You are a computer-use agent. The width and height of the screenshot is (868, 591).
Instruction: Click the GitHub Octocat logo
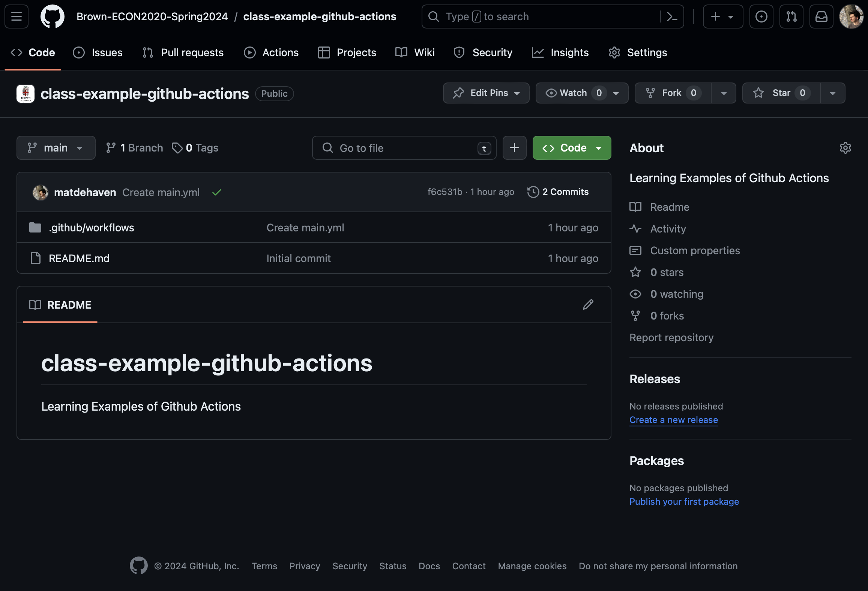coord(53,16)
